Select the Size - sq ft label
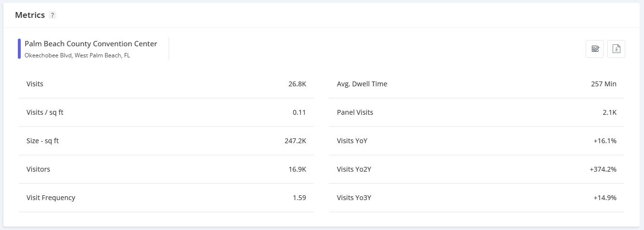This screenshot has width=644, height=230. [x=42, y=141]
